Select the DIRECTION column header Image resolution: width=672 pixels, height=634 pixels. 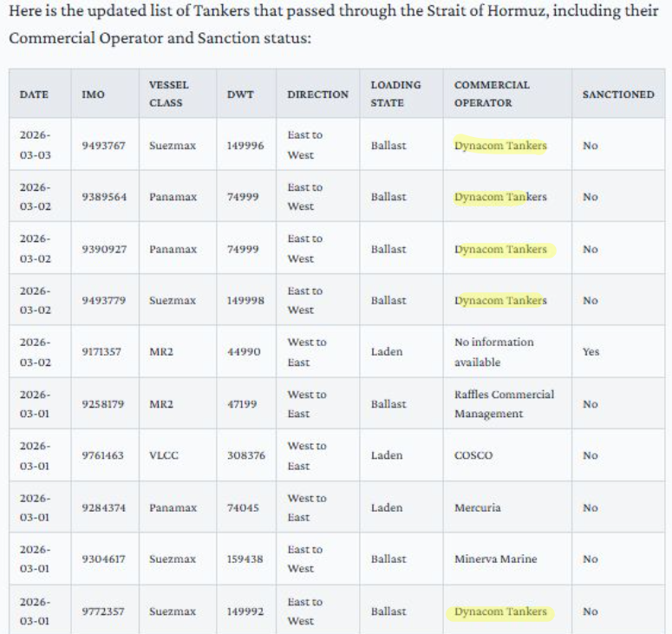click(317, 95)
